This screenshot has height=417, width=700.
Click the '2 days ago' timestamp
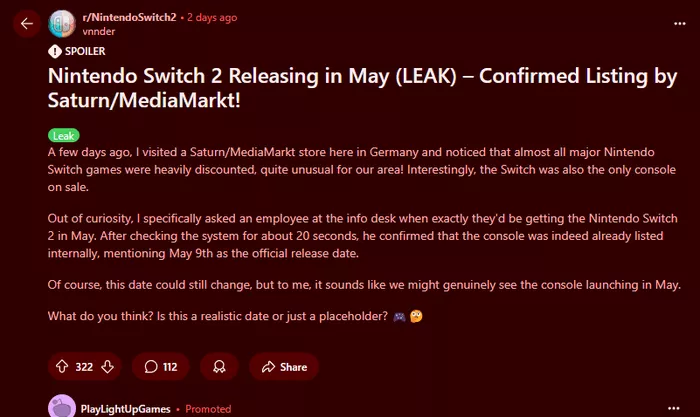point(212,17)
